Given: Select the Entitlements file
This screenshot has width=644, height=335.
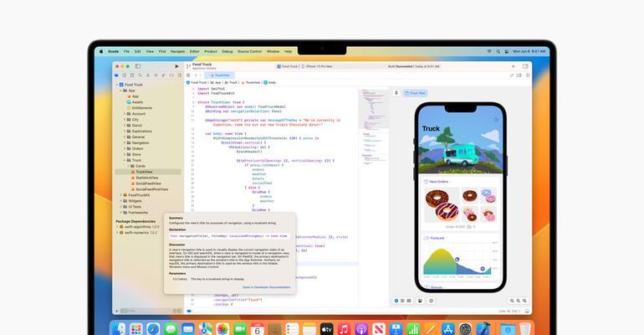Looking at the screenshot, I should click(x=139, y=108).
